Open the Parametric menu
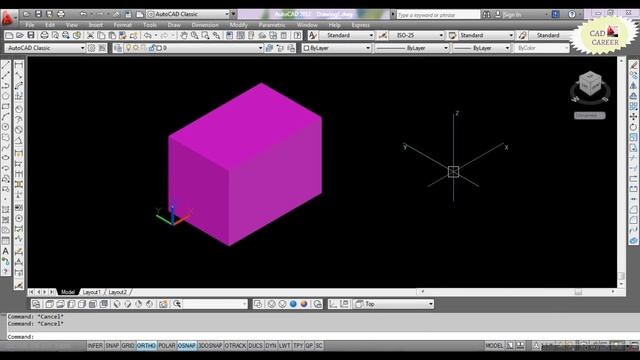The height and width of the screenshot is (360, 640). pos(272,25)
